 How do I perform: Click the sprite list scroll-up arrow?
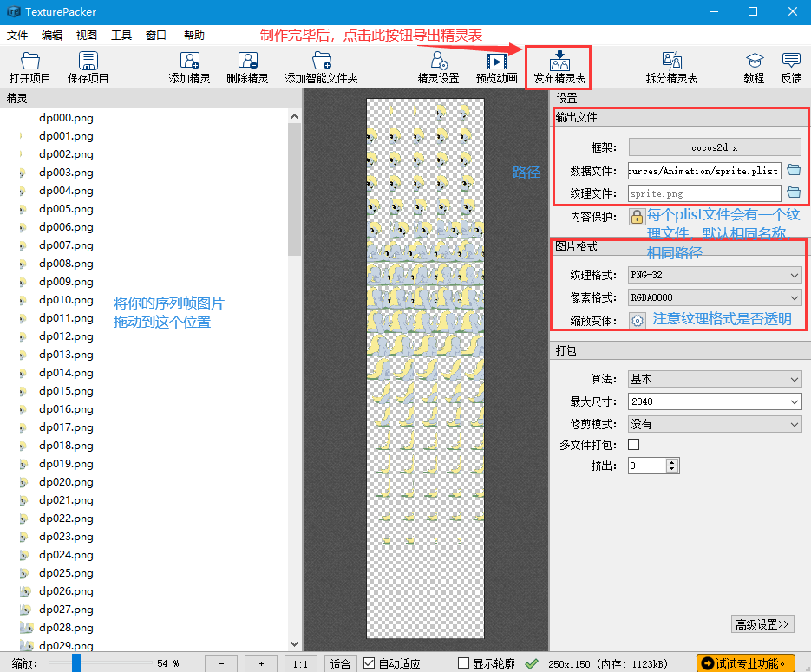[x=294, y=116]
